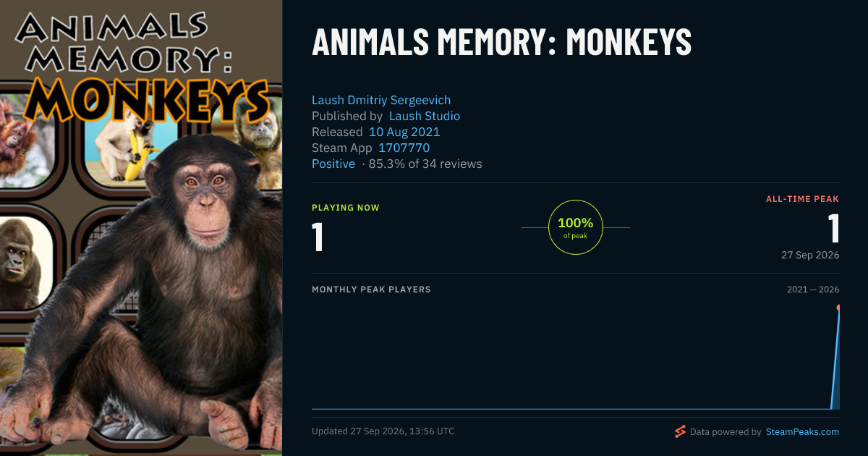Click the Playing Now player count
This screenshot has height=456, width=868.
tap(318, 237)
